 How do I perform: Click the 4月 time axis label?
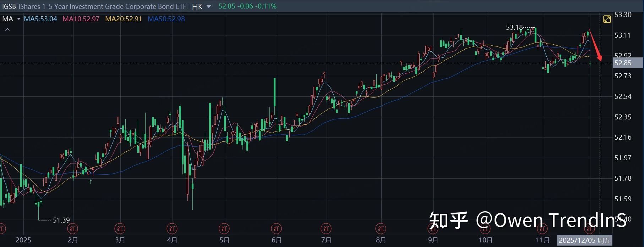click(x=172, y=240)
